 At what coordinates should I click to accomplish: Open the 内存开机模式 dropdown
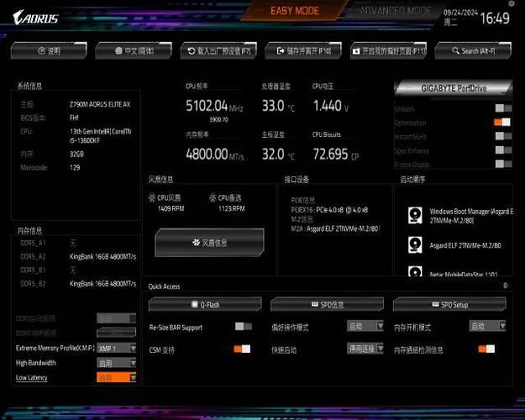487,326
